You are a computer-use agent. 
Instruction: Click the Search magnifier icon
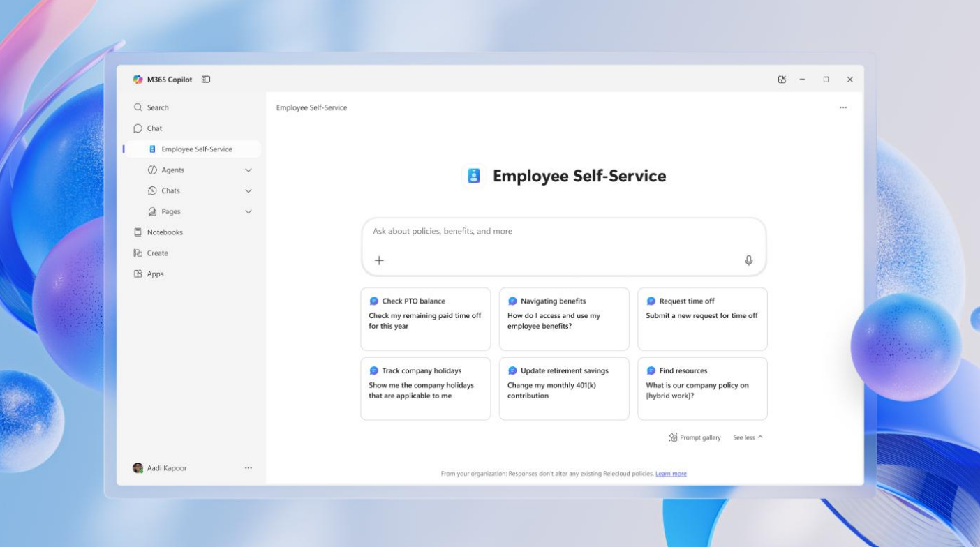pos(138,107)
